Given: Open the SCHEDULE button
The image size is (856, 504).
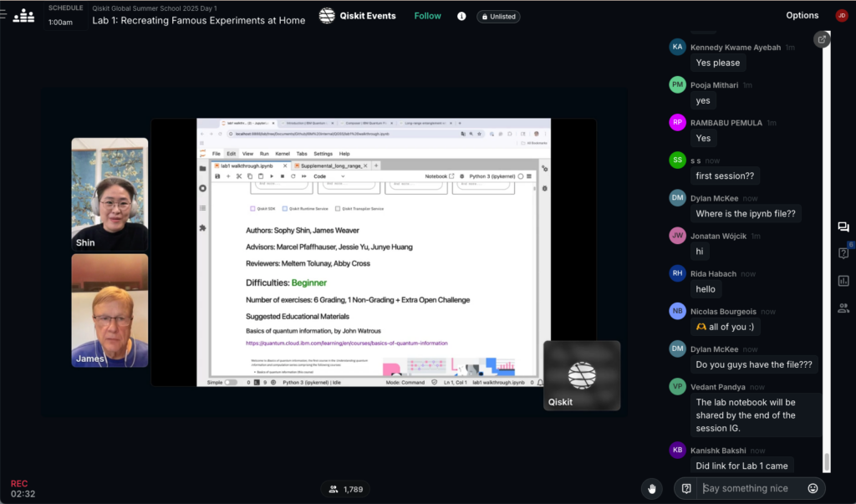Looking at the screenshot, I should [65, 15].
